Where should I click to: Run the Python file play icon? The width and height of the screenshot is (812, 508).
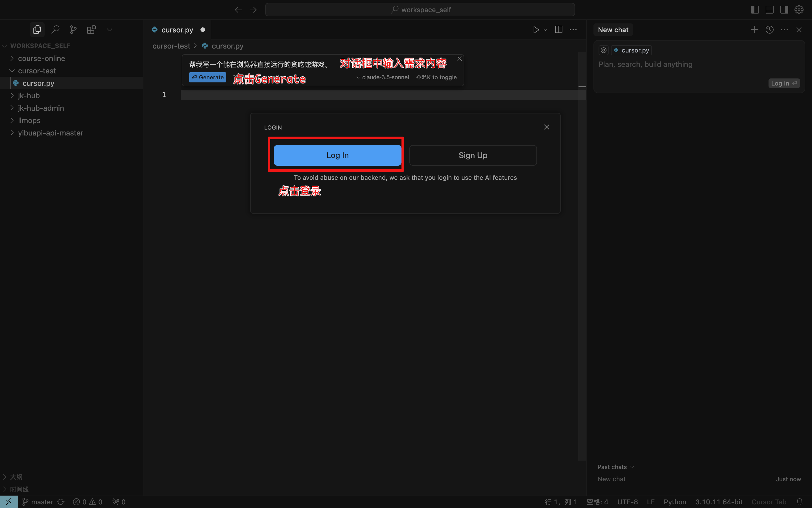tap(536, 30)
